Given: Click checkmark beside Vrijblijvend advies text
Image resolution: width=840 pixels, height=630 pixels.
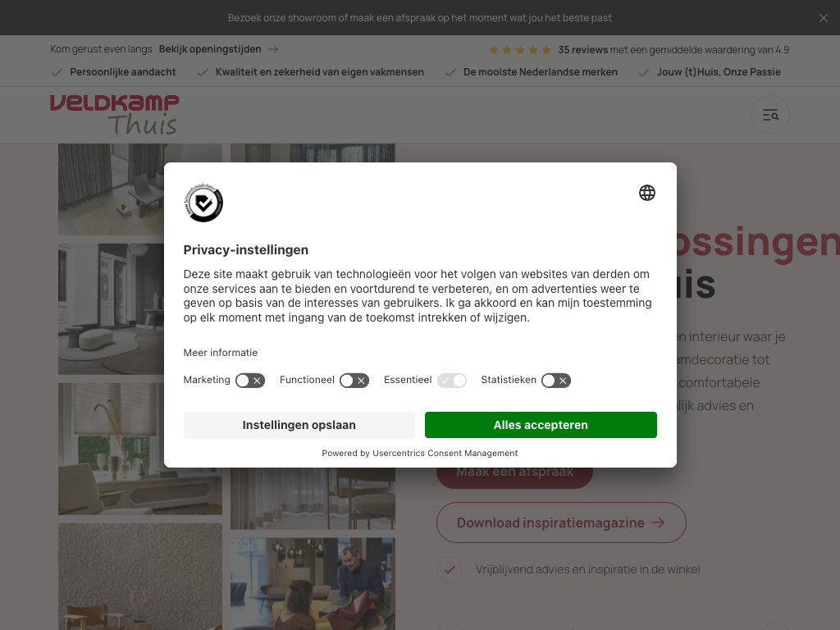Looking at the screenshot, I should tap(450, 569).
